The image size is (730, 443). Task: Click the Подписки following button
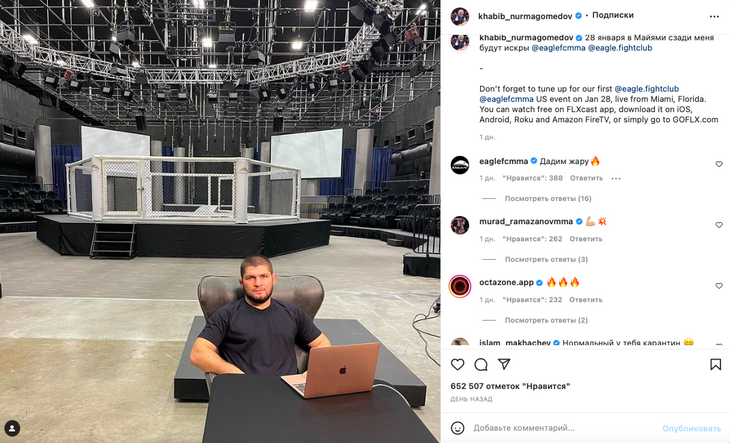coord(613,15)
